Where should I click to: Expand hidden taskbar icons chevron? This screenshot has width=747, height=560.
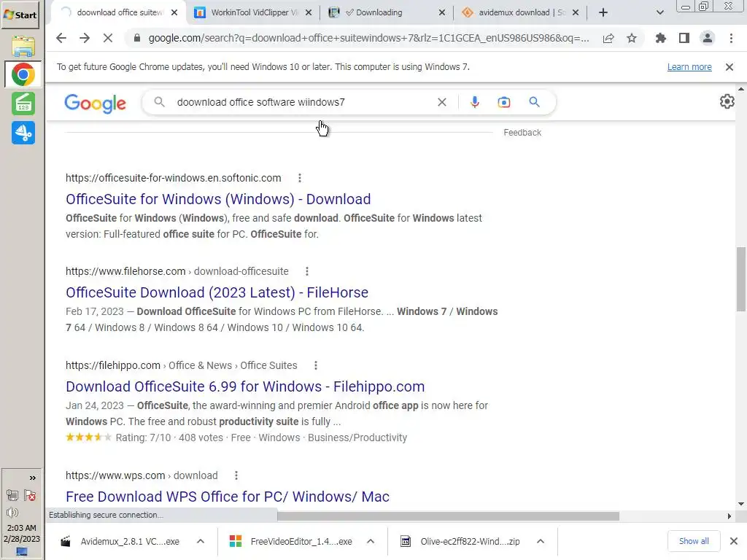32,478
